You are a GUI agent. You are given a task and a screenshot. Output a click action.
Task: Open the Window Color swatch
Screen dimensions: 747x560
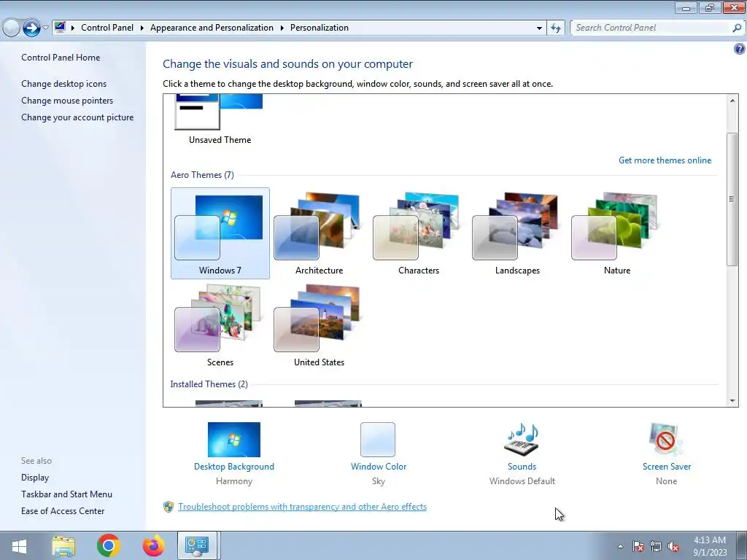[378, 440]
